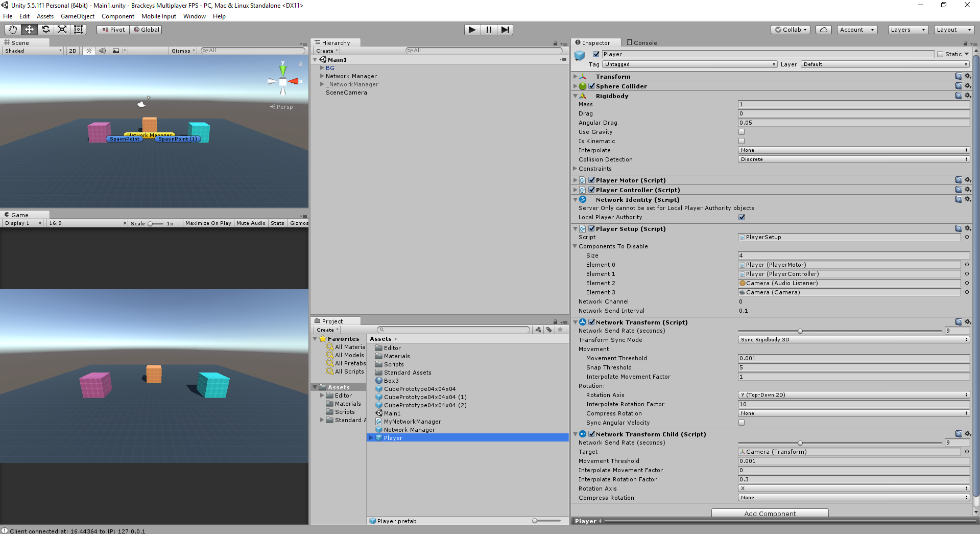Viewport: 980px width, 534px height.
Task: Select the Rotate tool
Action: point(45,30)
